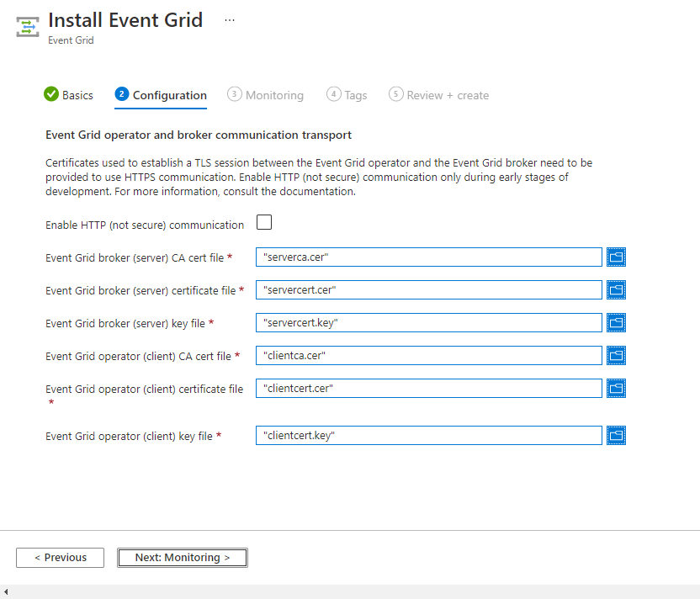The image size is (700, 599).
Task: Browse for the broker server key file
Action: click(x=616, y=322)
